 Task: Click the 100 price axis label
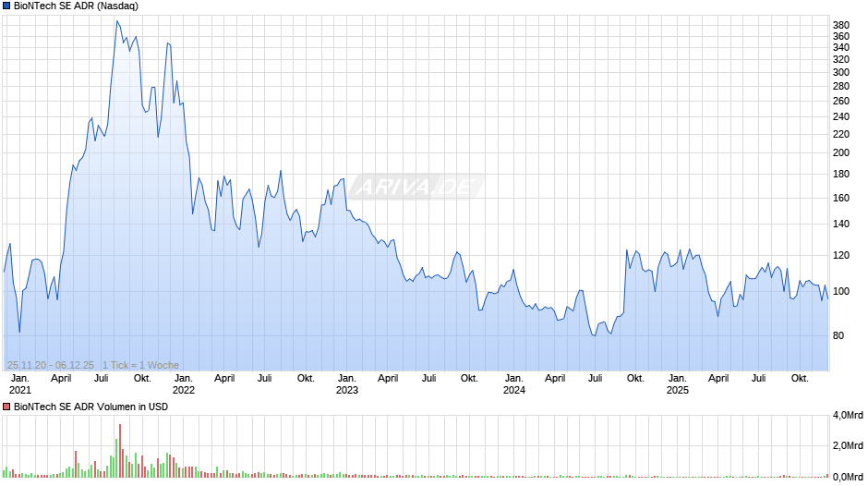(x=841, y=291)
